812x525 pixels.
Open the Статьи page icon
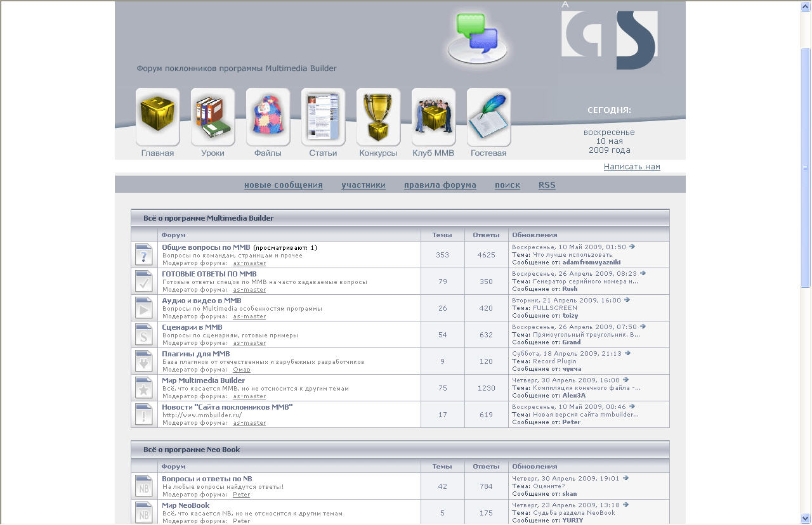click(323, 117)
